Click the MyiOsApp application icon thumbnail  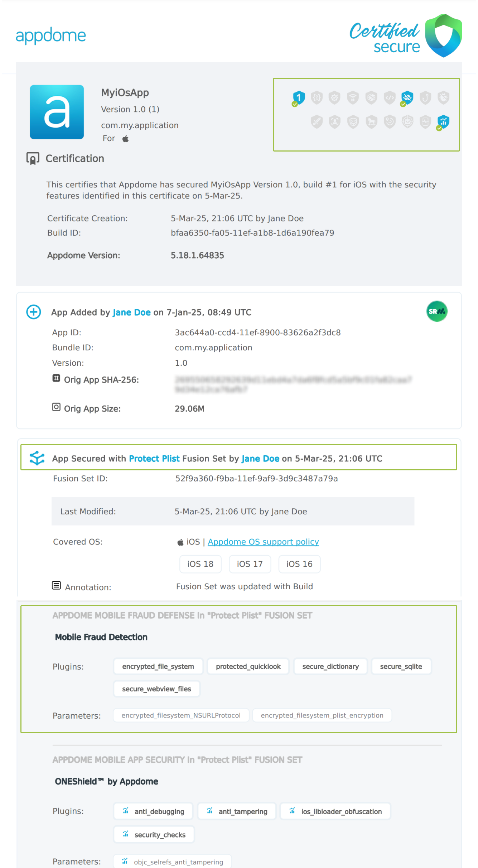point(57,112)
